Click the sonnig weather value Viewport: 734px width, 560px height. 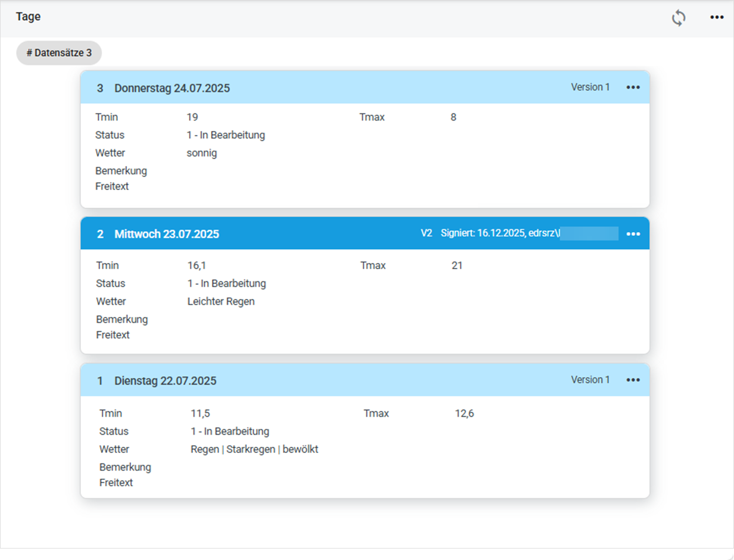pyautogui.click(x=202, y=153)
